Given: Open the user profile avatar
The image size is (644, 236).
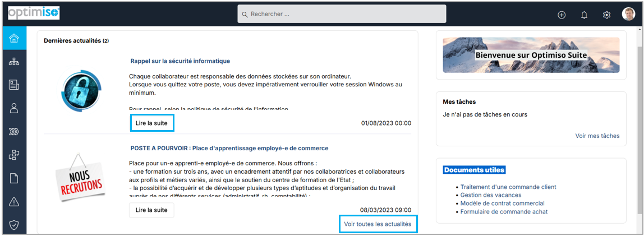Looking at the screenshot, I should 628,15.
